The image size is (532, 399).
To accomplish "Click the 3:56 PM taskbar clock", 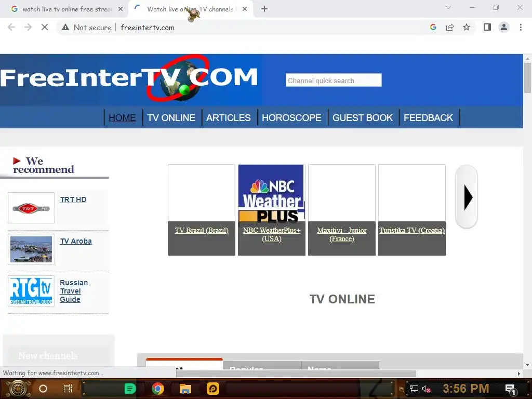I will tap(466, 389).
